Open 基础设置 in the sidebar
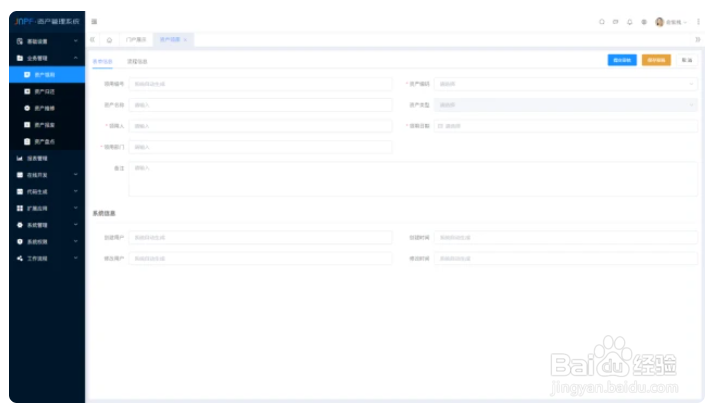 pyautogui.click(x=47, y=41)
